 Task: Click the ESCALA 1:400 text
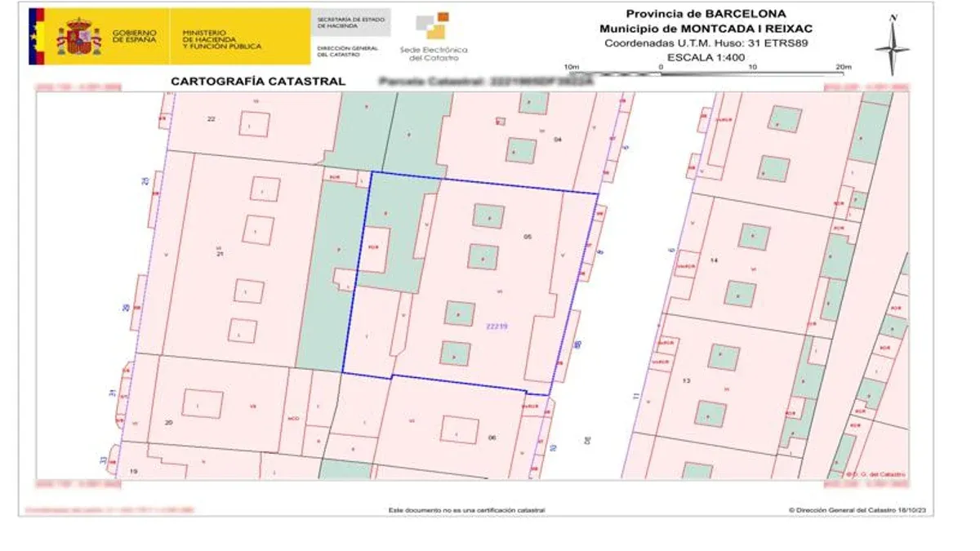[706, 57]
